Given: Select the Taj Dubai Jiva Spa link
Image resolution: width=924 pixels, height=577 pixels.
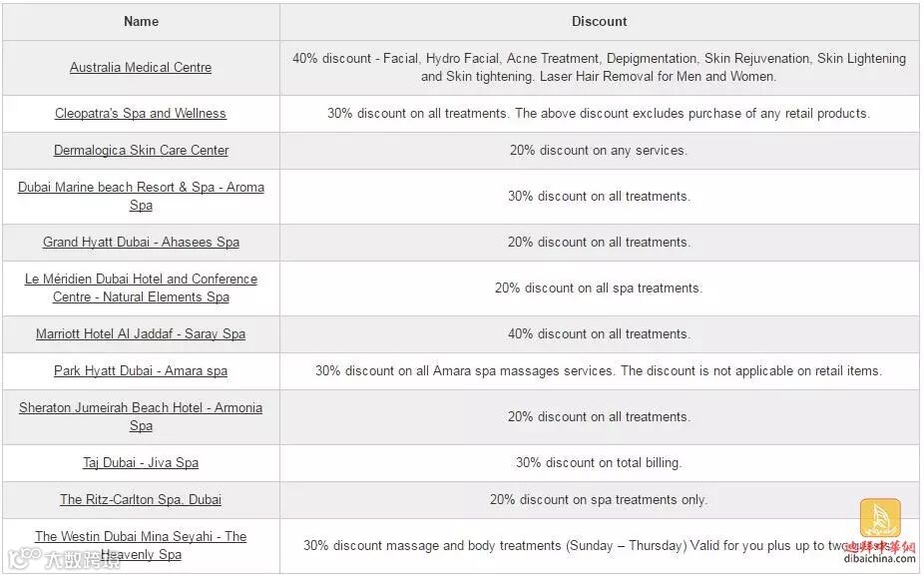Looking at the screenshot, I should click(x=141, y=463).
